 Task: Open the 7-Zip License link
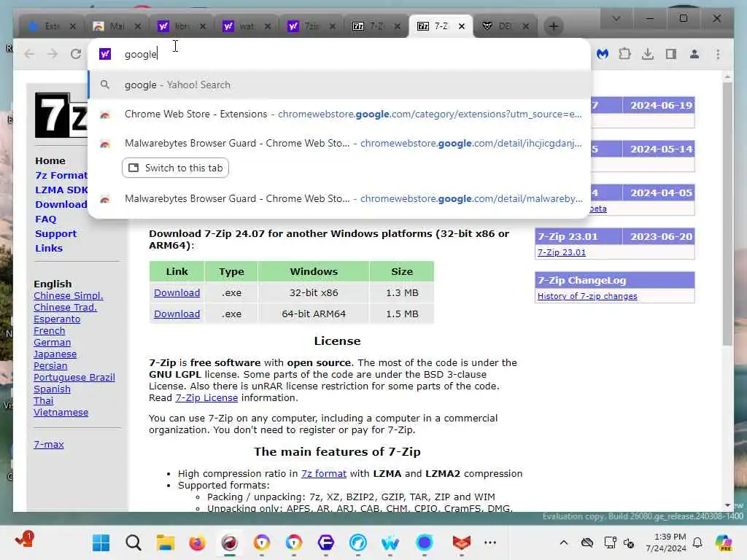click(206, 397)
